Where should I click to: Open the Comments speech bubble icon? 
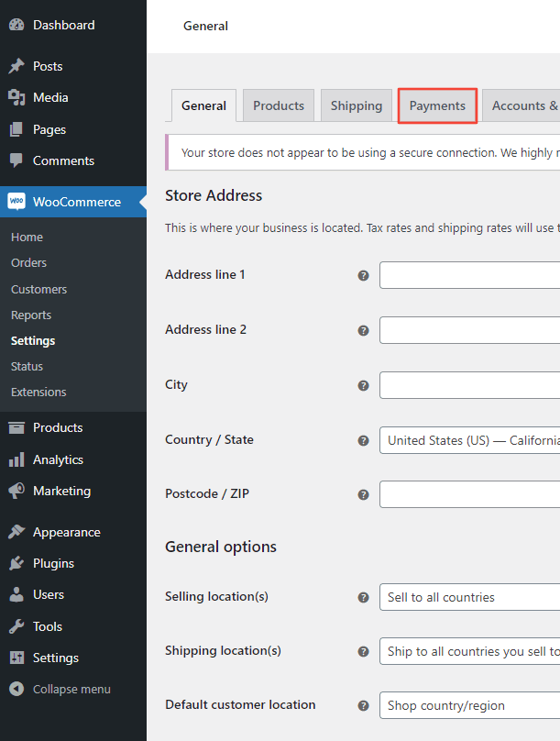[x=16, y=160]
